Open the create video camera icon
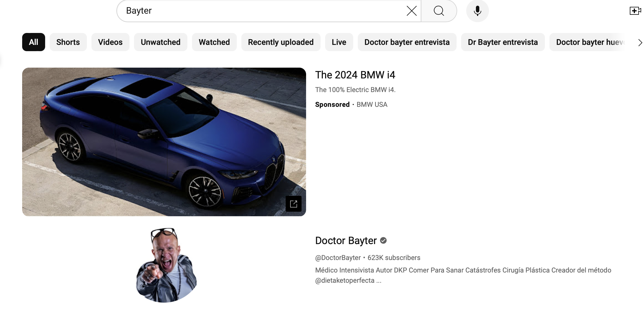 [635, 11]
